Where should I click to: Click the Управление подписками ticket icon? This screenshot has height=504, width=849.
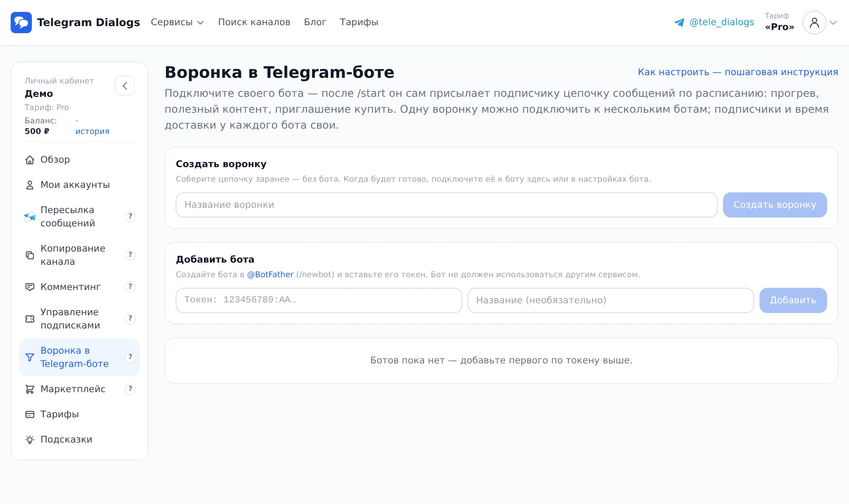point(30,319)
